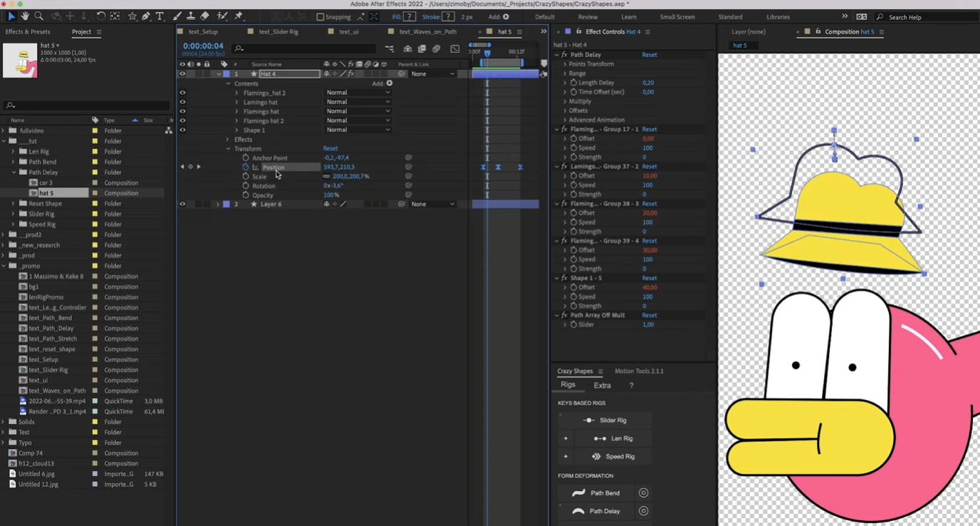Select the Puppet Pin tool
This screenshot has height=526, width=980.
[x=240, y=16]
